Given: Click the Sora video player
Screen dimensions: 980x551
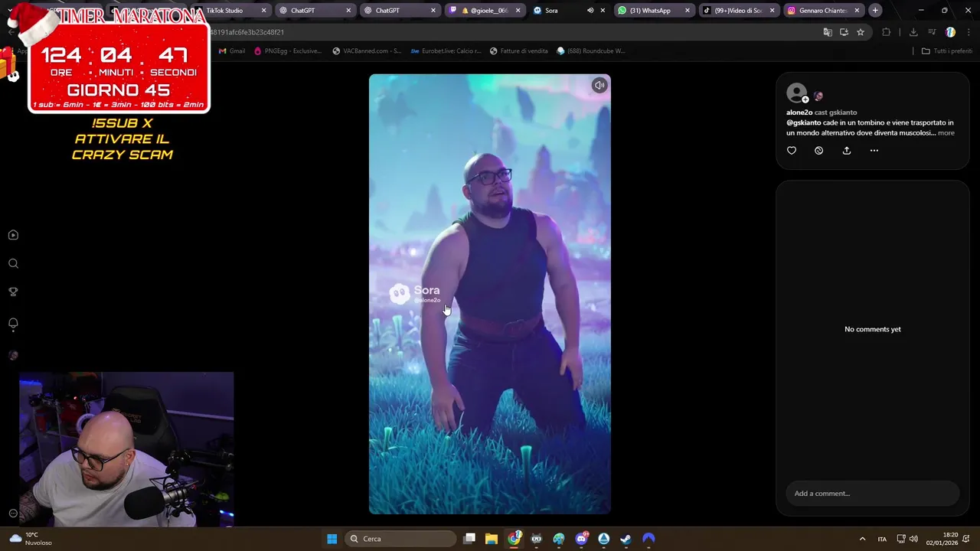Looking at the screenshot, I should 490,294.
